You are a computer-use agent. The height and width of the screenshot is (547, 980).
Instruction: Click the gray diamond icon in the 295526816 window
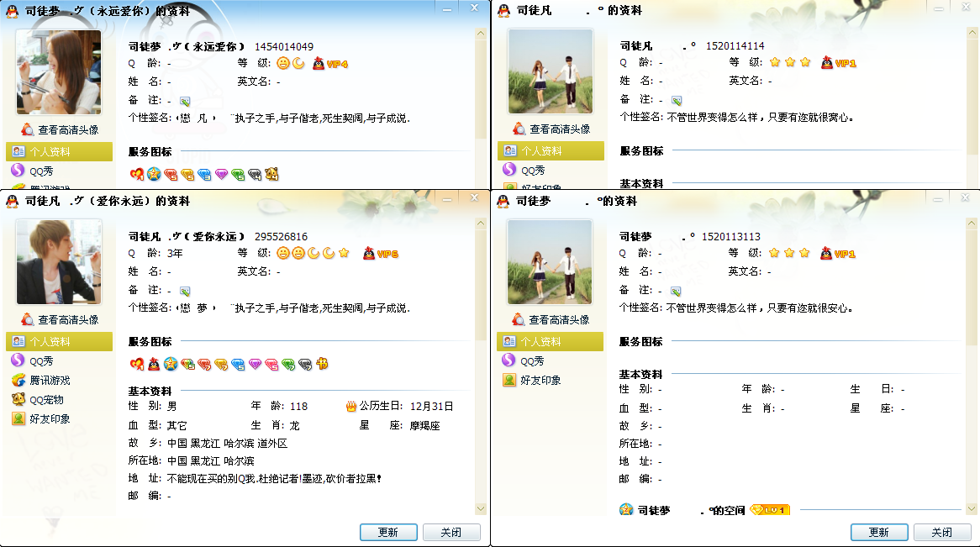coord(306,365)
